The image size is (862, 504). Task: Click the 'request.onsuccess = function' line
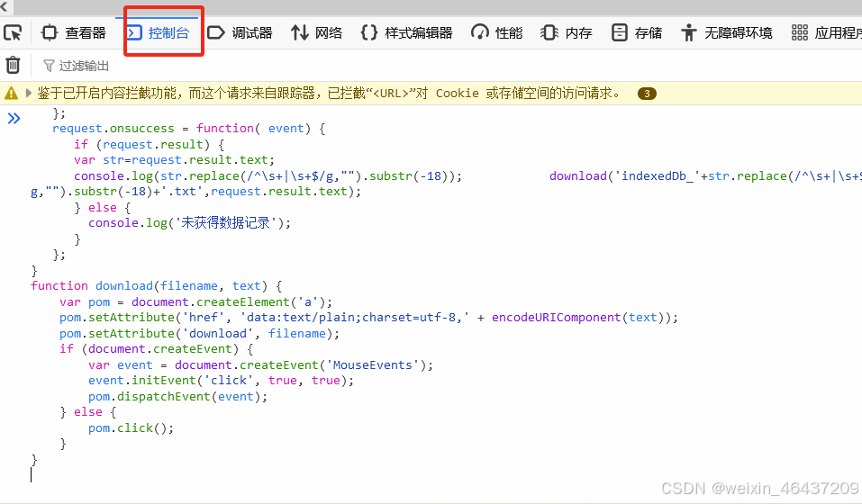coord(188,129)
